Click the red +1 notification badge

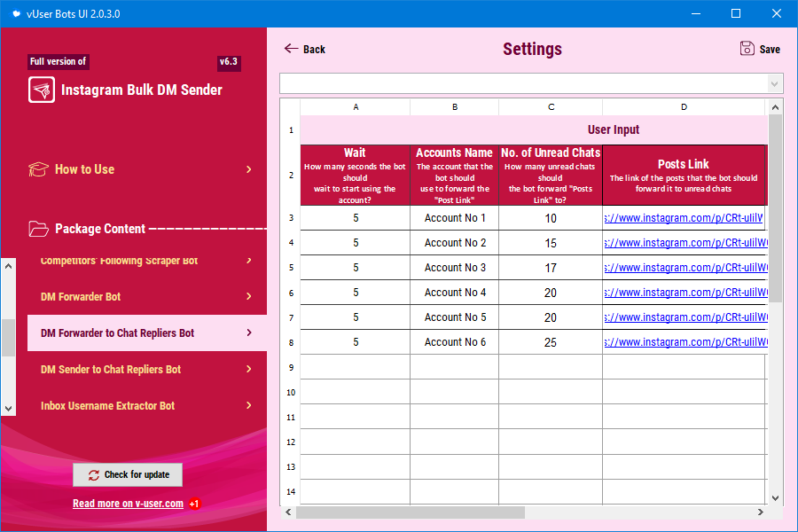tap(194, 504)
